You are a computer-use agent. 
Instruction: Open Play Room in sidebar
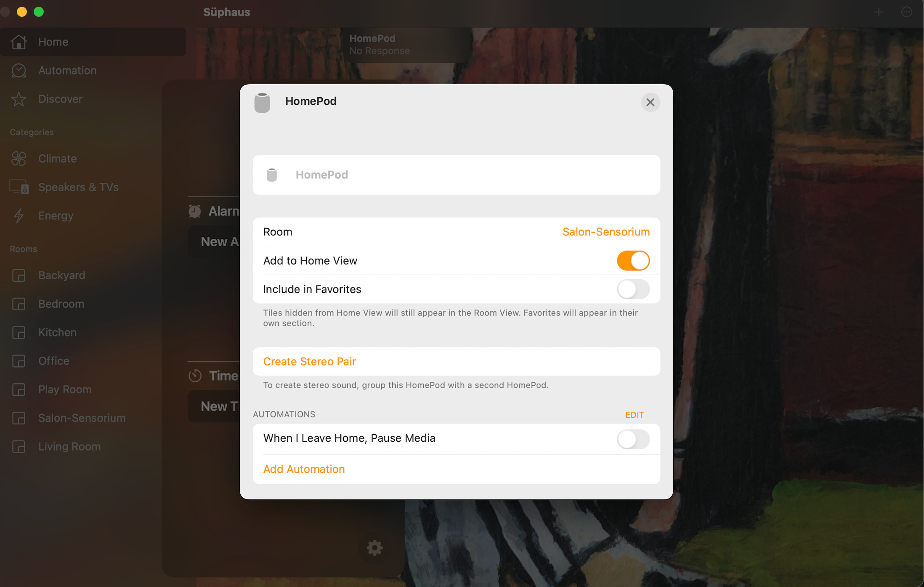click(93, 390)
